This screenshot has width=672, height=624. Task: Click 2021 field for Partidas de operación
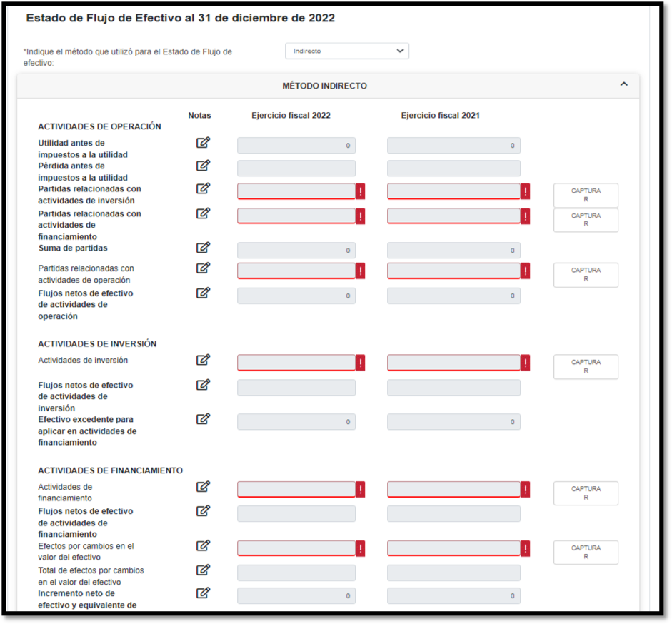pyautogui.click(x=453, y=271)
